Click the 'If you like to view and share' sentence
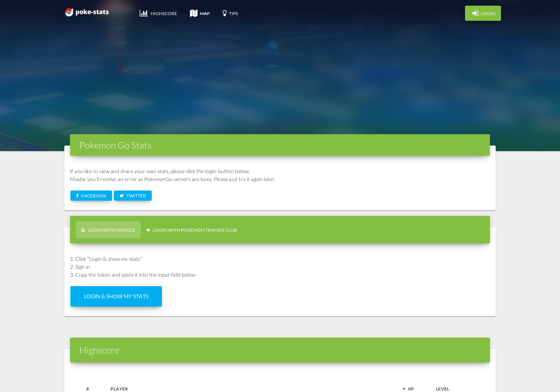Screen dimensions: 560x392 (x=160, y=171)
